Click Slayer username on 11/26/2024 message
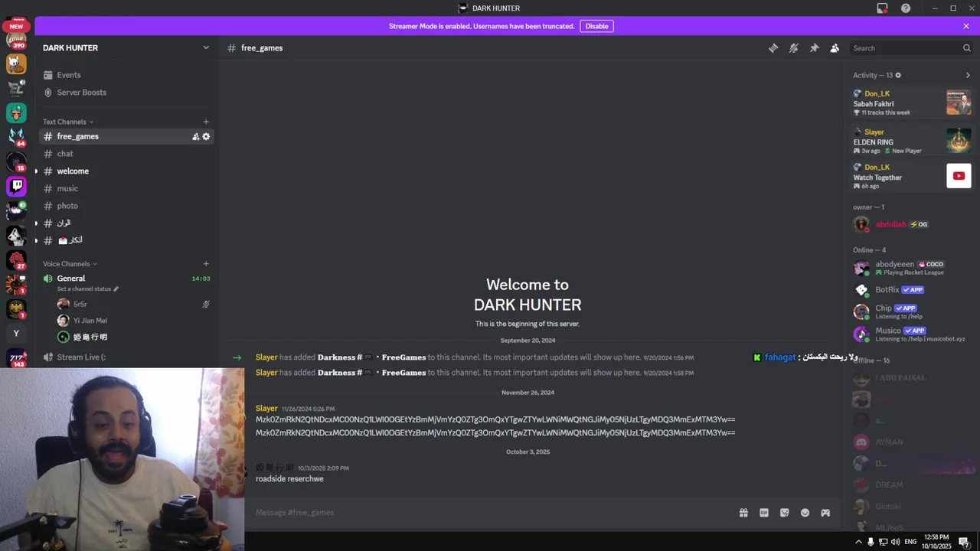 [266, 409]
